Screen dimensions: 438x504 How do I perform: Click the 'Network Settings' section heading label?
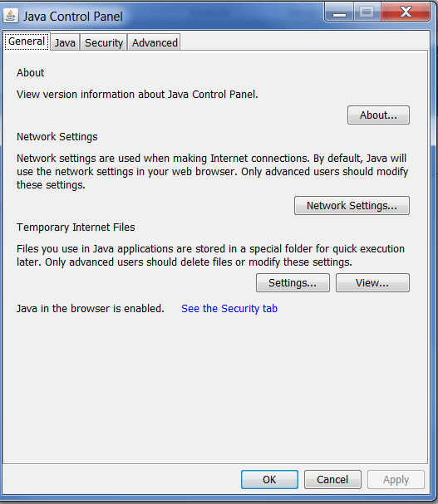(x=57, y=137)
